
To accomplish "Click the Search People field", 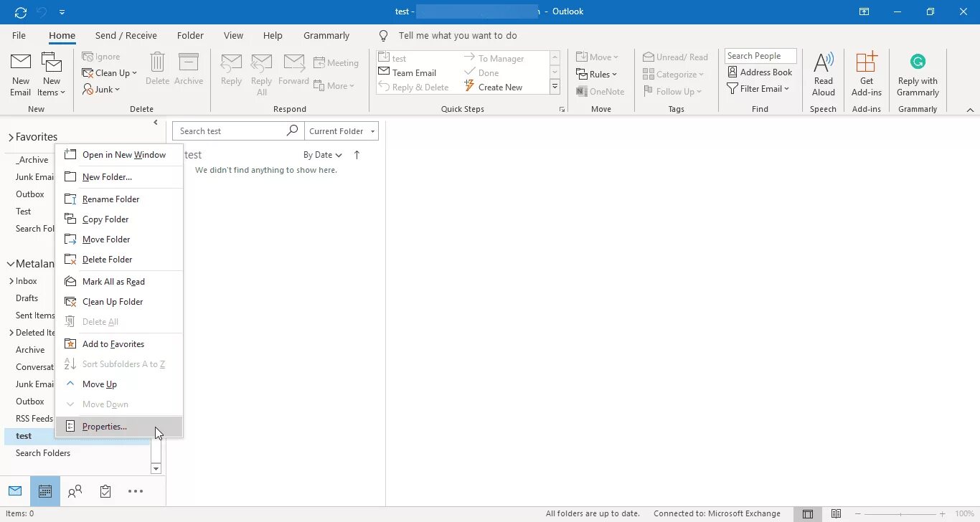I will (760, 56).
